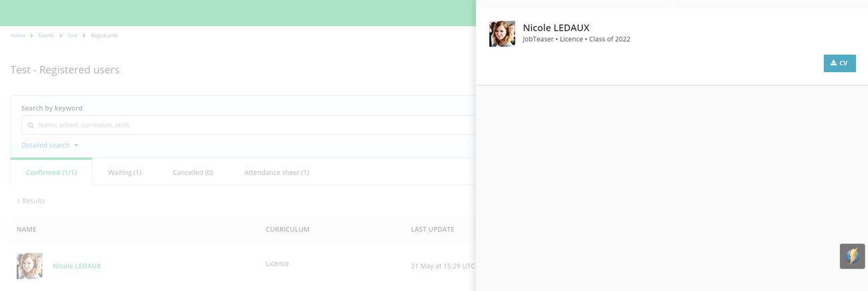The width and height of the screenshot is (868, 291).
Task: Click the Registrants breadcrumb text
Action: 104,35
